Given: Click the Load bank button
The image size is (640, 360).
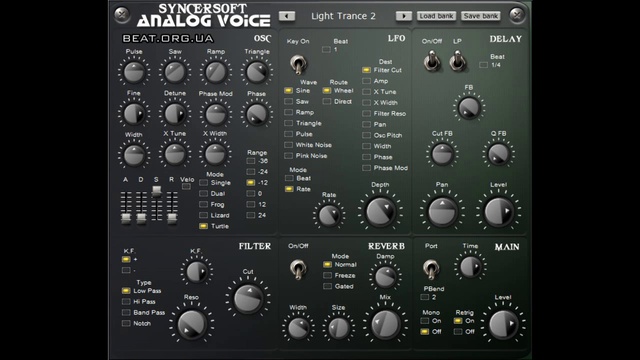Looking at the screenshot, I should (x=436, y=16).
